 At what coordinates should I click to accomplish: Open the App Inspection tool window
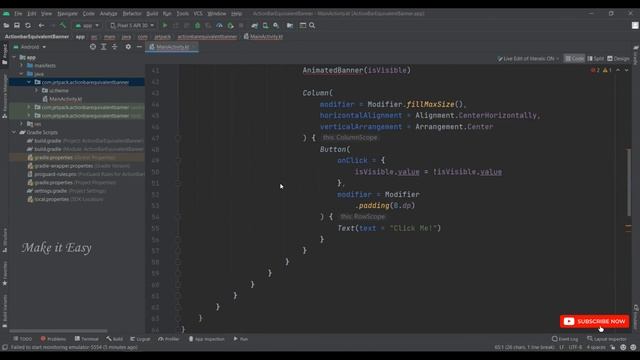[x=207, y=339]
